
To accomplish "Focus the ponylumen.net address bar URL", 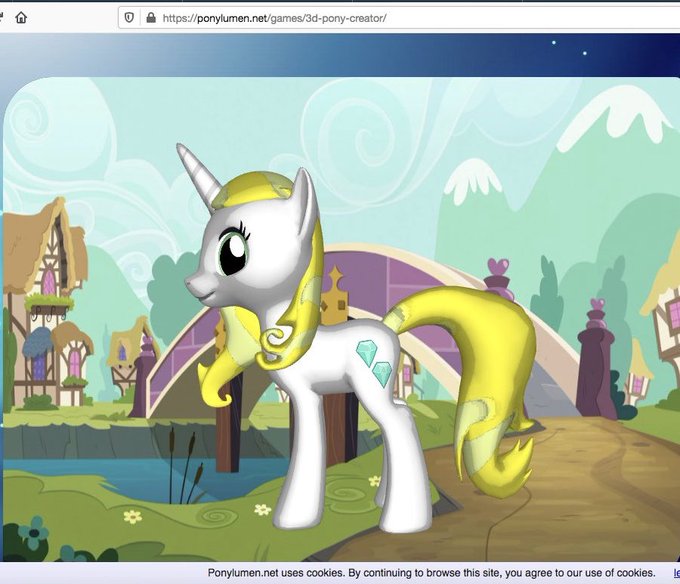I will click(x=274, y=18).
